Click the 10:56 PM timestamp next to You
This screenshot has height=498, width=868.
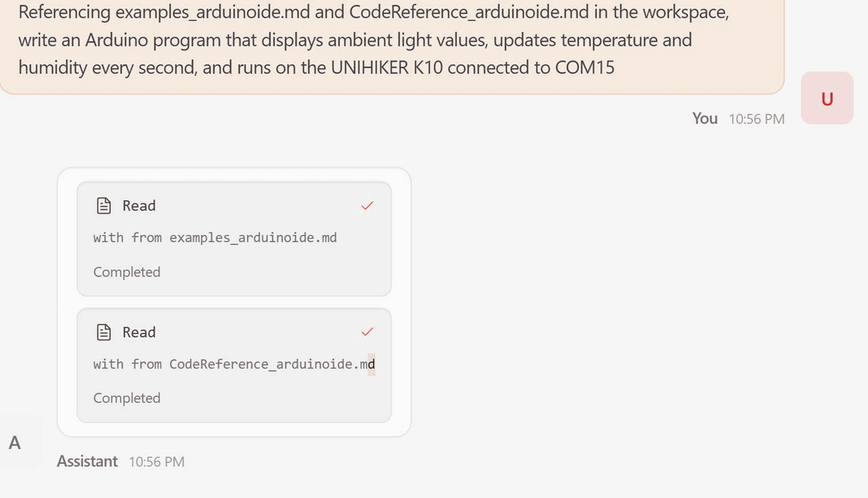tap(757, 119)
